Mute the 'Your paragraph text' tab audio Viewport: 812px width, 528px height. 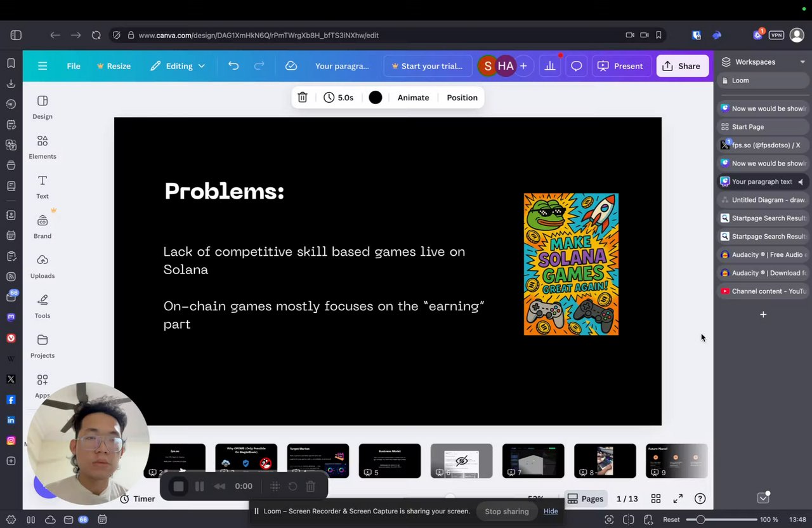pos(801,181)
